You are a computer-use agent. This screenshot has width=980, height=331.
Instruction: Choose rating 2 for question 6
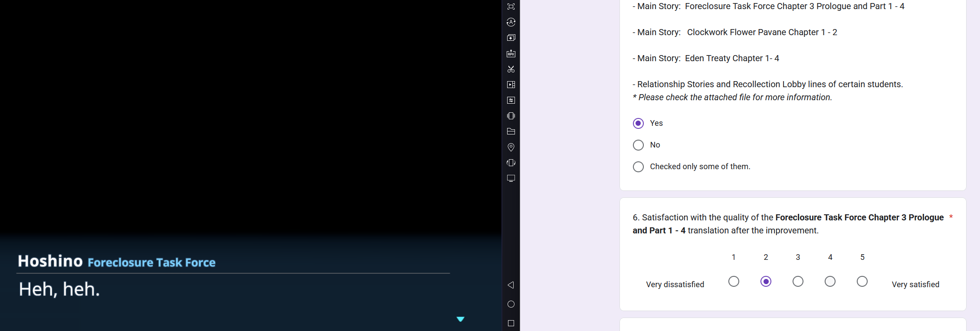(x=766, y=282)
